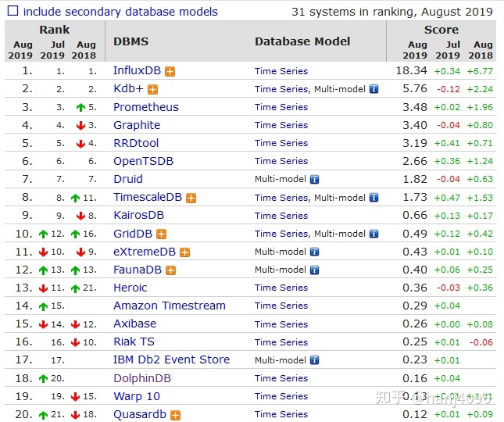Image resolution: width=504 pixels, height=422 pixels.
Task: Open the visited DolphinDB link
Action: point(142,378)
